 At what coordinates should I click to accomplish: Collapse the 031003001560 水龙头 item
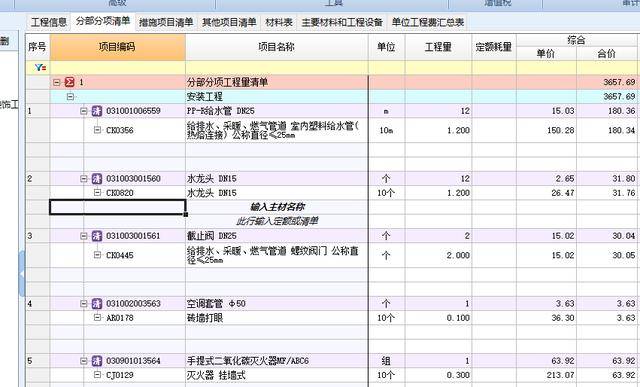point(84,179)
